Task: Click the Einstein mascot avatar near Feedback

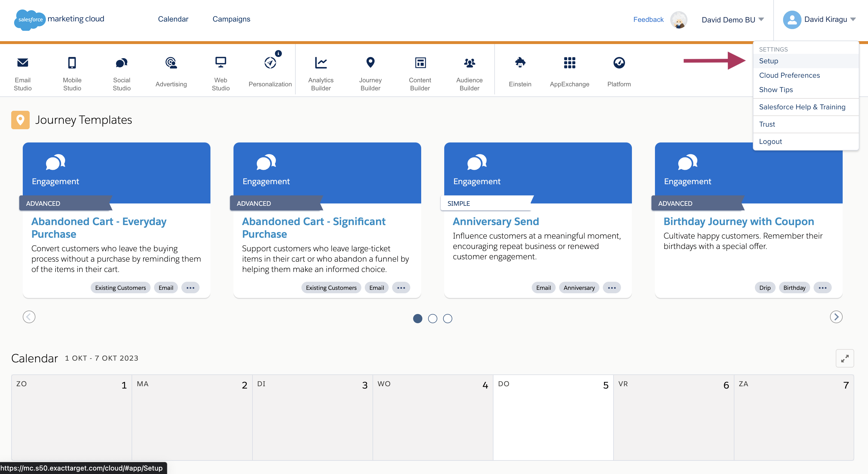Action: pos(678,20)
